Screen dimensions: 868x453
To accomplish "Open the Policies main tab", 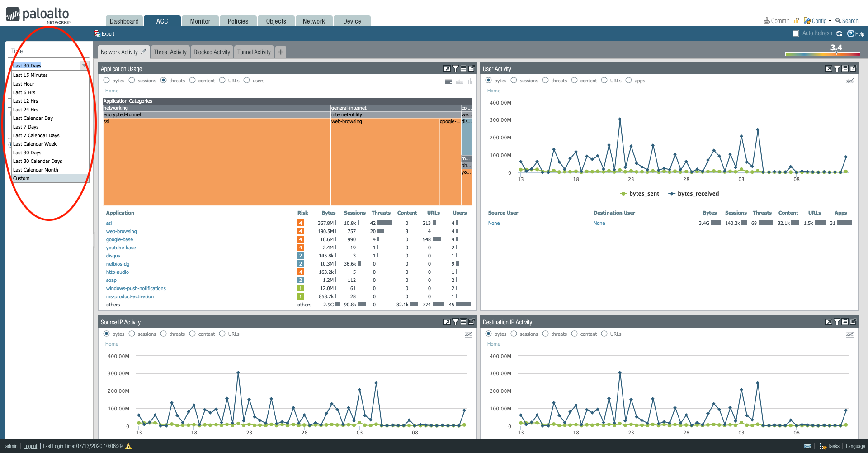I will point(238,21).
